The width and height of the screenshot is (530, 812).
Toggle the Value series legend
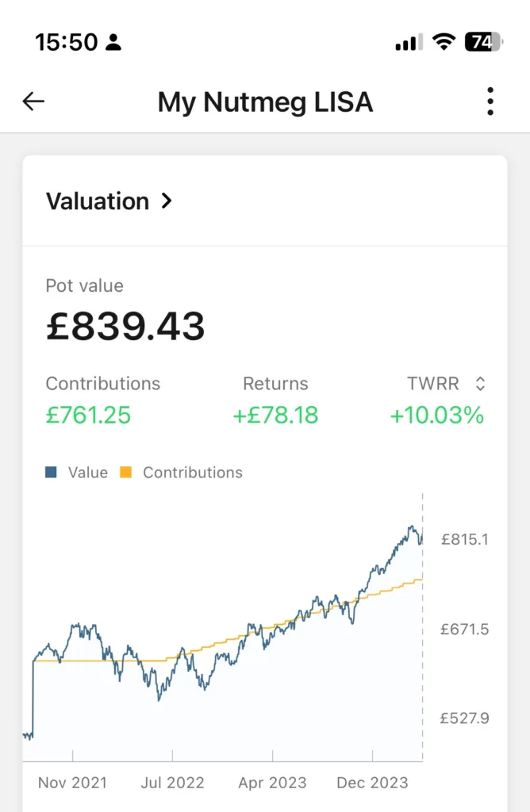tap(87, 473)
